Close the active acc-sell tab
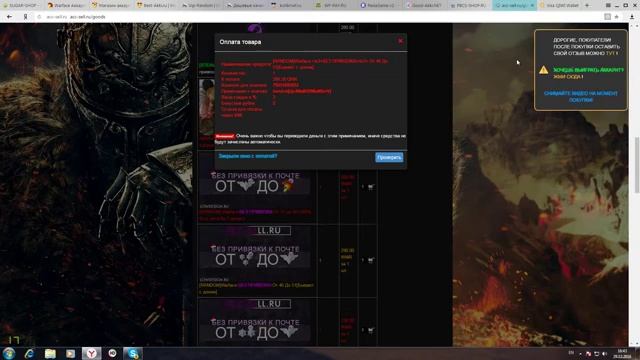Viewport: 640px width, 360px height. [532, 5]
